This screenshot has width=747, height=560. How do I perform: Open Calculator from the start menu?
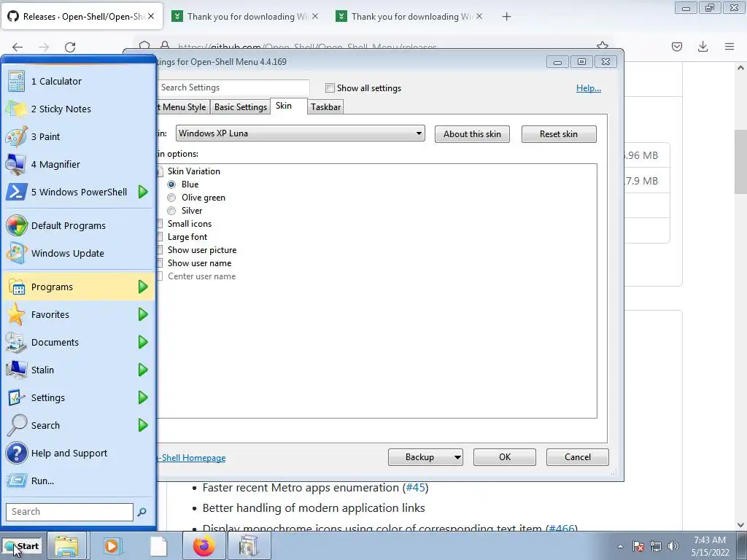[79, 82]
